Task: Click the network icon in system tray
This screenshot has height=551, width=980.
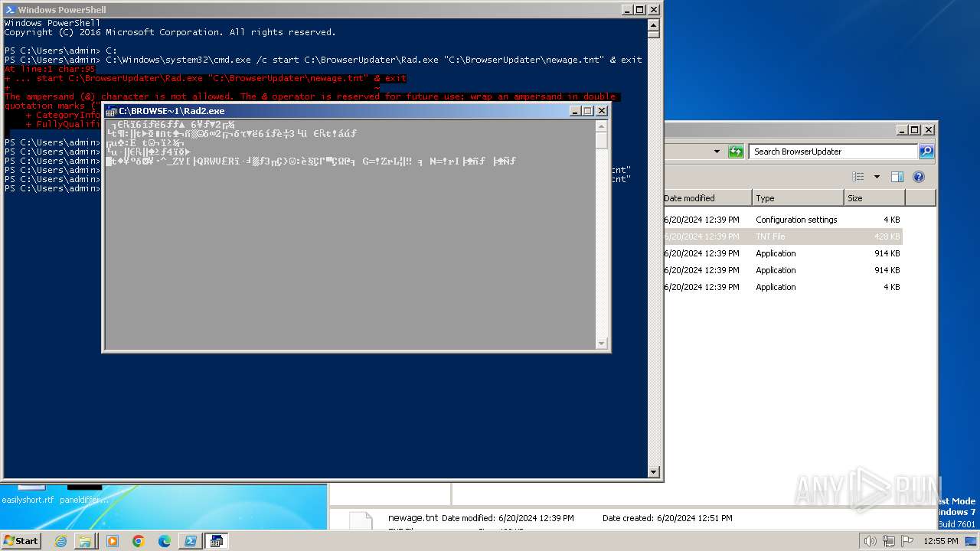Action: (889, 541)
